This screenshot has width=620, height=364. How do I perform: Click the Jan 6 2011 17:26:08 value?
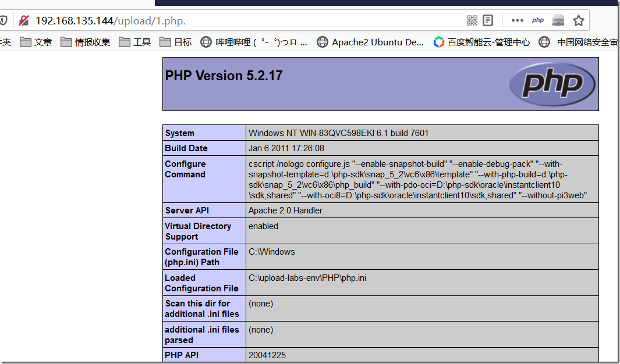[x=286, y=148]
